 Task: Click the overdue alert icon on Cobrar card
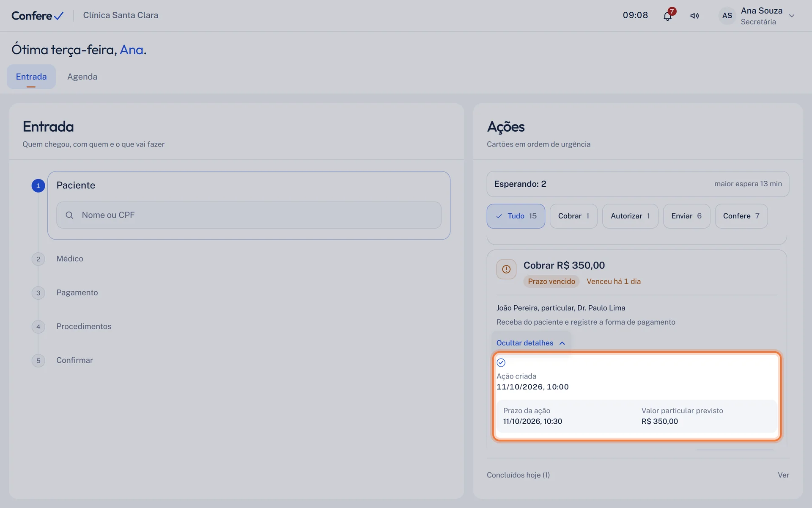[x=506, y=269]
